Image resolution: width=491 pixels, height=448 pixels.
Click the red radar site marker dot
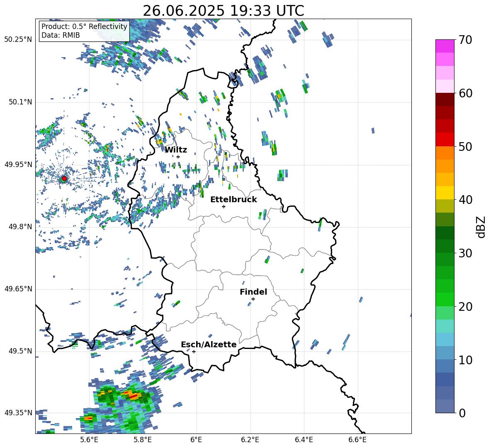(x=64, y=179)
